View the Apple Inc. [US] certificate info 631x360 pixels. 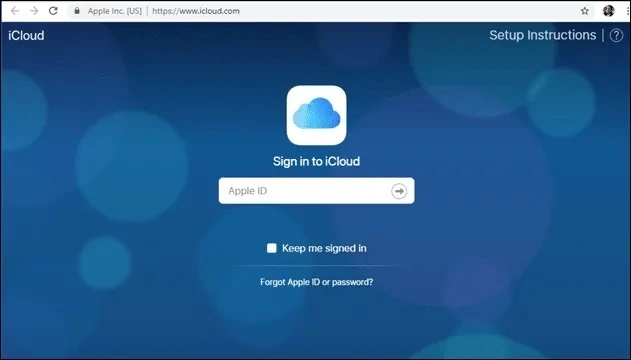[115, 11]
